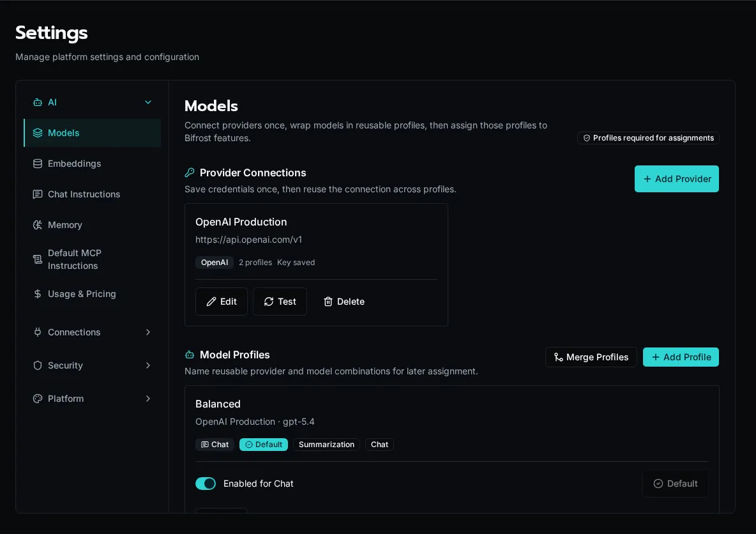Click 'OpenAI Production · gpt-5.4' text
This screenshot has height=534, width=756.
[x=255, y=422]
